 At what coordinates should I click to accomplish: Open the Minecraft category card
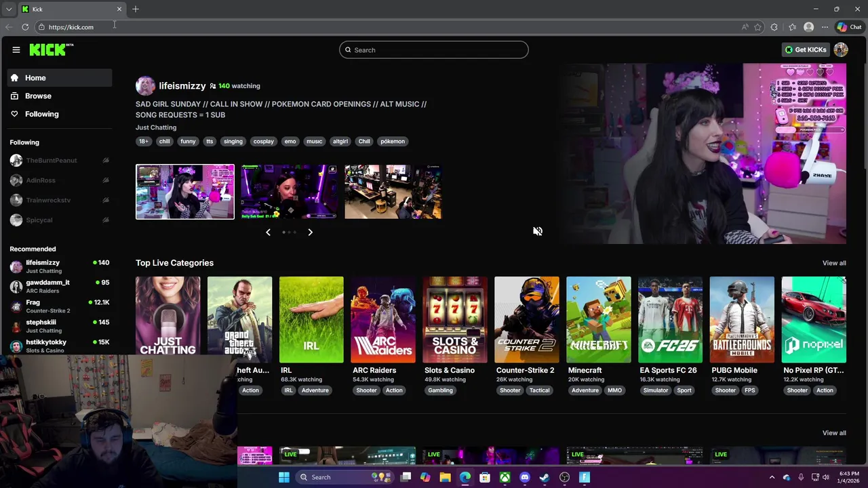coord(599,320)
